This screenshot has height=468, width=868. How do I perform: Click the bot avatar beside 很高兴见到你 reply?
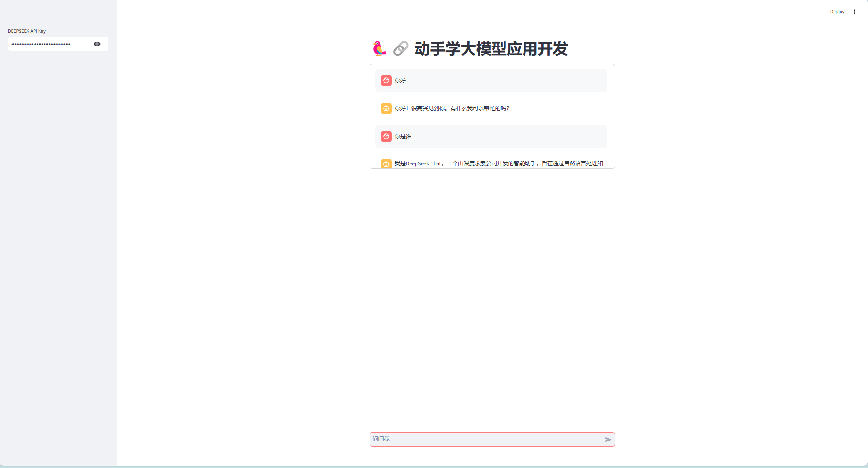tap(386, 109)
